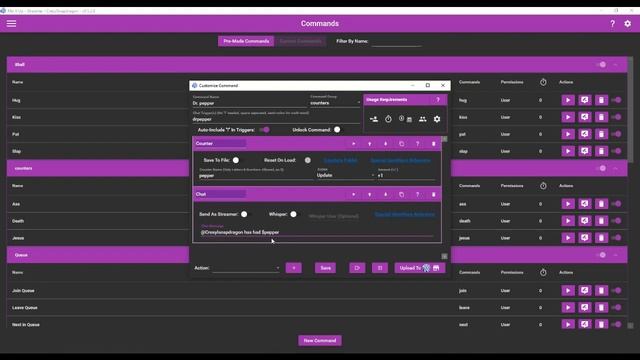640x360 pixels.
Task: Delete the pat command
Action: [601, 134]
